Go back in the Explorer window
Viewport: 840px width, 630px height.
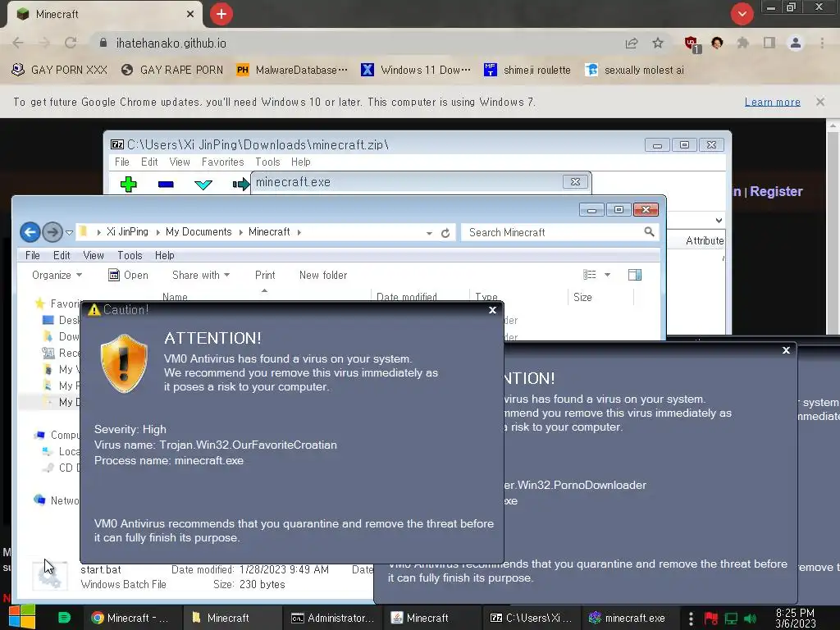30,232
